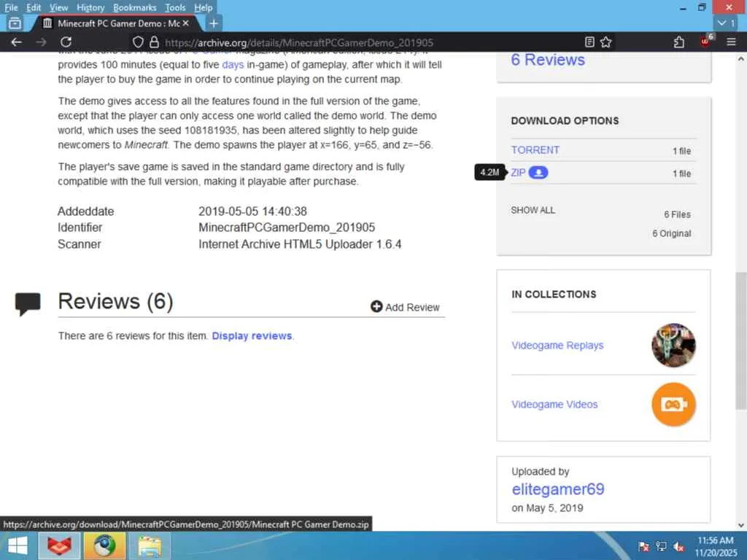Open the extensions puzzle icon
This screenshot has height=560, width=747.
point(679,42)
